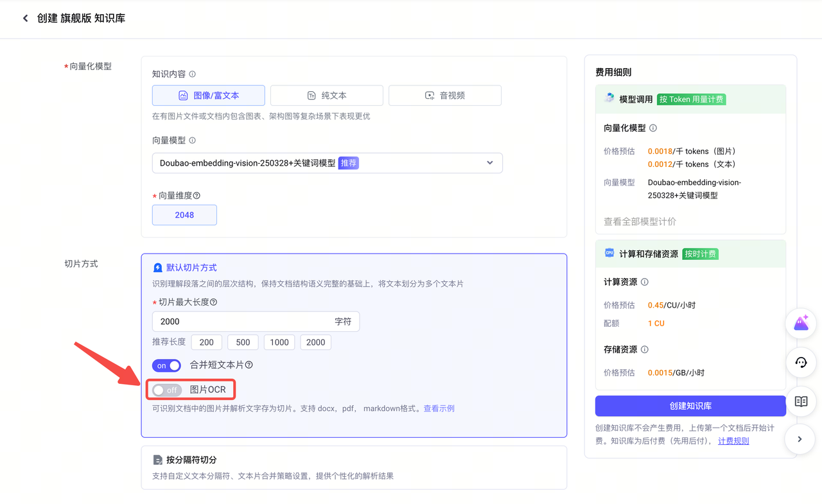822x504 pixels.
Task: Set recommended length to 200
Action: (207, 342)
